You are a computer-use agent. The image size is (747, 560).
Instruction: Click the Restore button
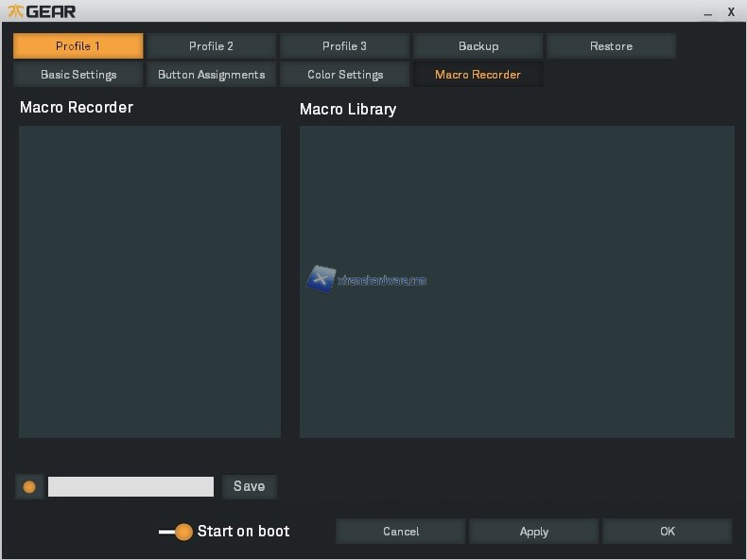(611, 46)
